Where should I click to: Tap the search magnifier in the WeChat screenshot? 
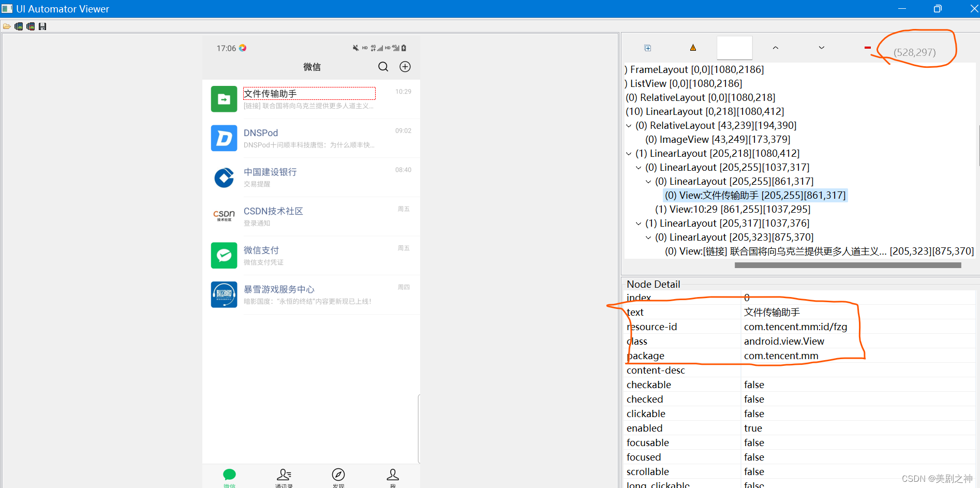pos(383,67)
